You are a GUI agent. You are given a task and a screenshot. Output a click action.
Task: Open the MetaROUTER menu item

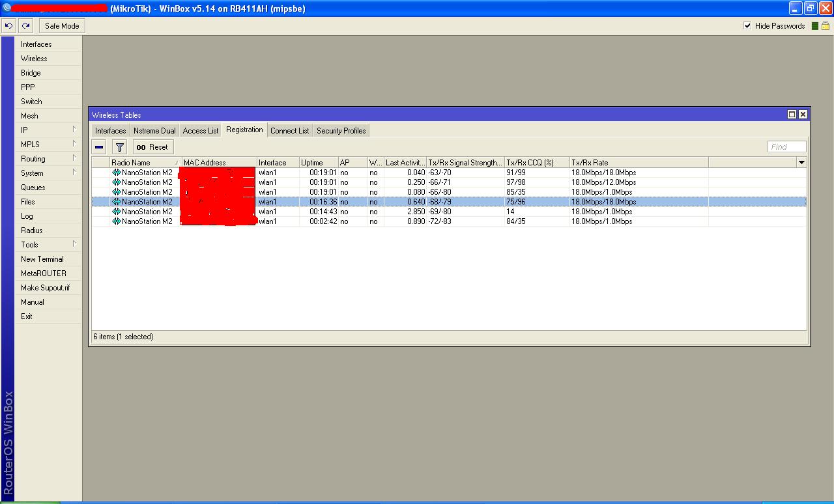(x=49, y=273)
